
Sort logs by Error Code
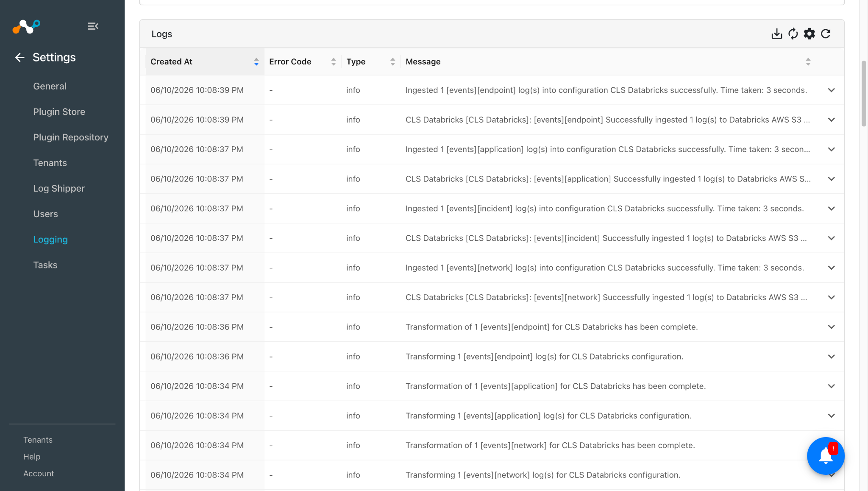point(334,62)
